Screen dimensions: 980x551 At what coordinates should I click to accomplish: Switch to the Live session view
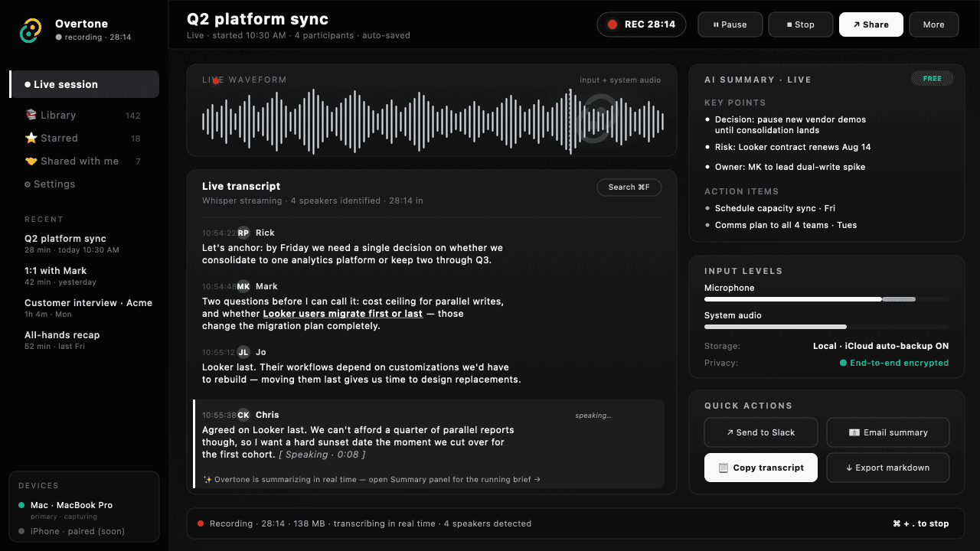coord(61,84)
